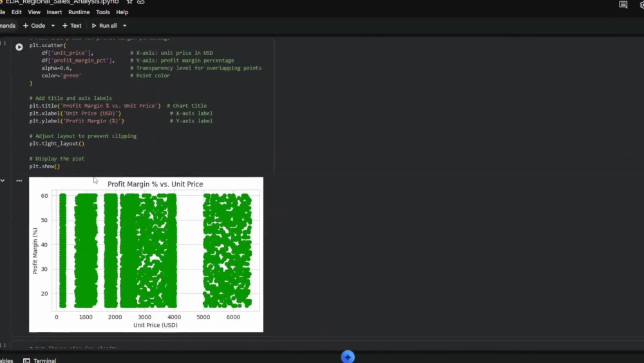Star the EDA_Regional_Sales_Analysis notebook
644x363 pixels.
coord(129,2)
